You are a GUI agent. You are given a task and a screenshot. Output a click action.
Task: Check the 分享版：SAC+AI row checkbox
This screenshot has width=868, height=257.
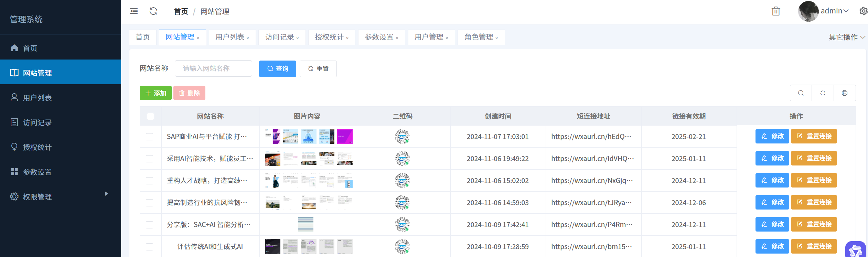point(150,225)
